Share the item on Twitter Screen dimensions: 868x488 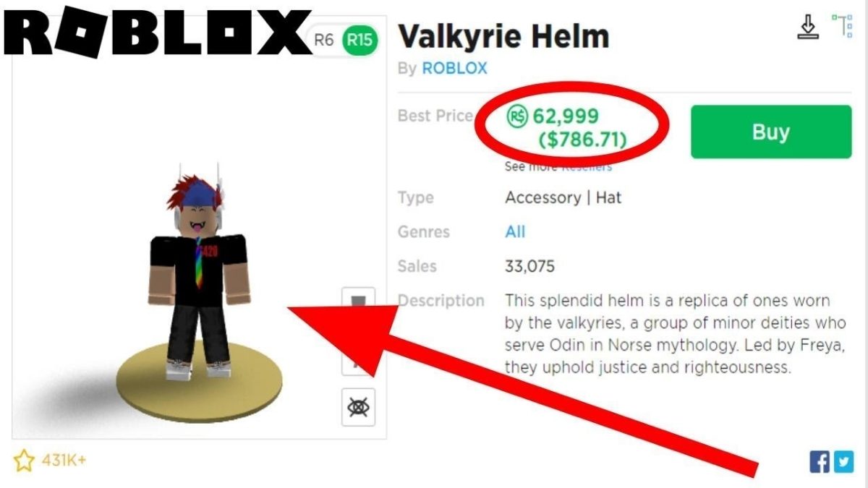843,461
